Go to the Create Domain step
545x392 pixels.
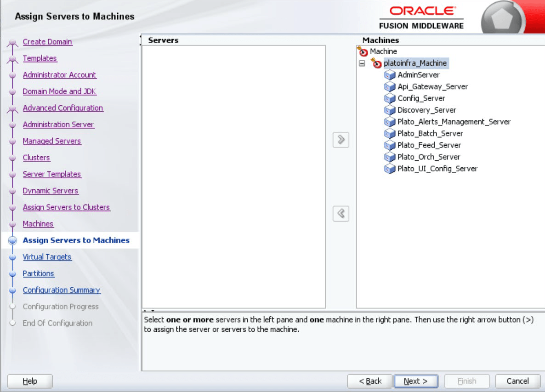pos(47,42)
